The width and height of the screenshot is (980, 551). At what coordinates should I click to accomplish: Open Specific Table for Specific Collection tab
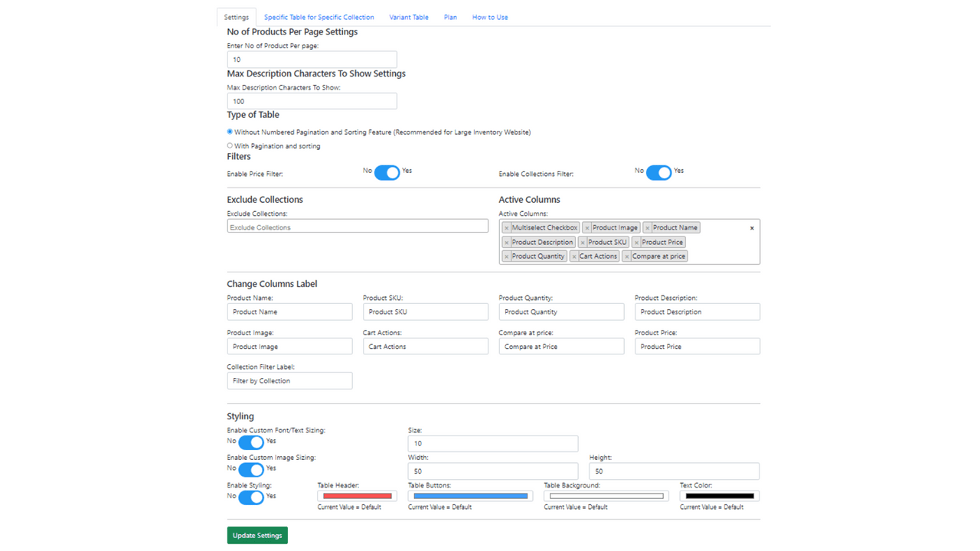319,17
